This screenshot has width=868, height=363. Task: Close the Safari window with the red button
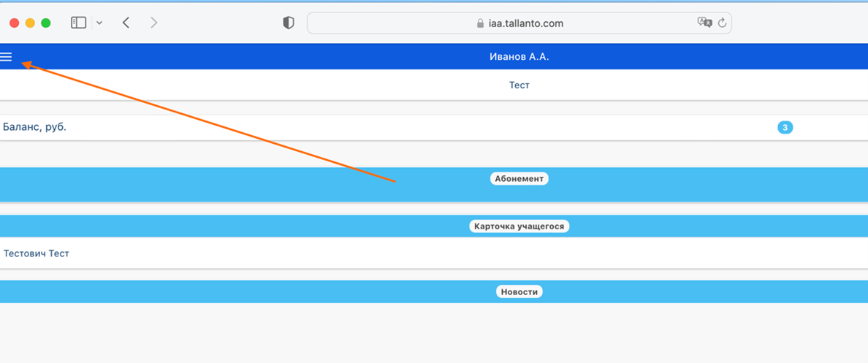(15, 23)
